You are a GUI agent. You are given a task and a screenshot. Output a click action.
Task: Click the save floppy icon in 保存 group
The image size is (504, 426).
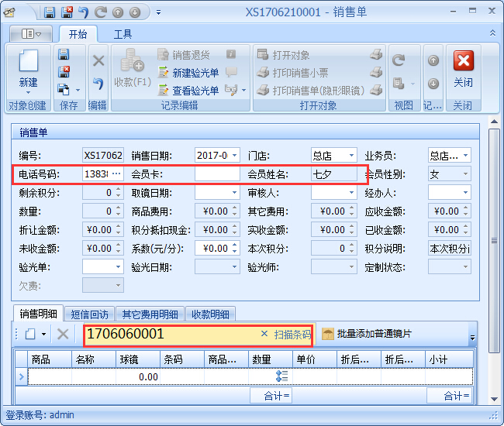(x=64, y=54)
